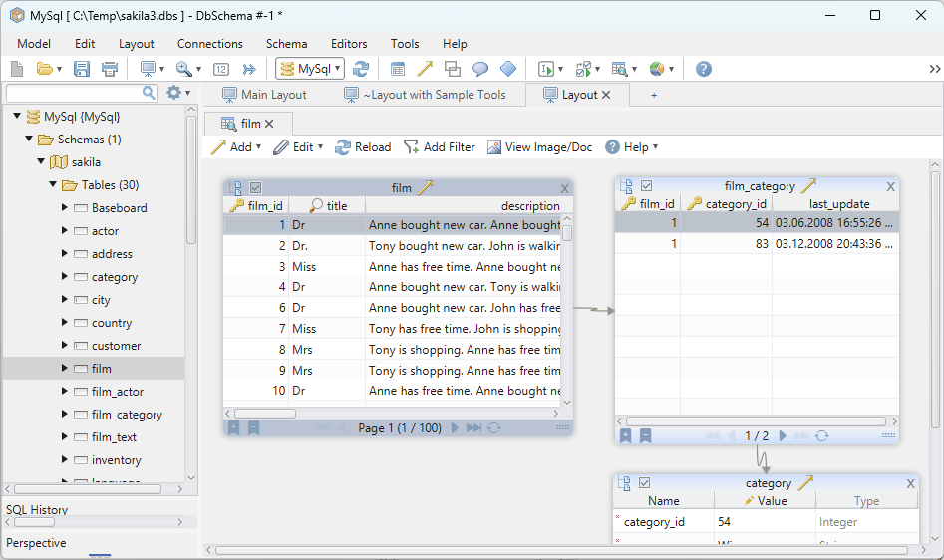Click the film table add bookmark icon
944x560 pixels.
[x=233, y=428]
